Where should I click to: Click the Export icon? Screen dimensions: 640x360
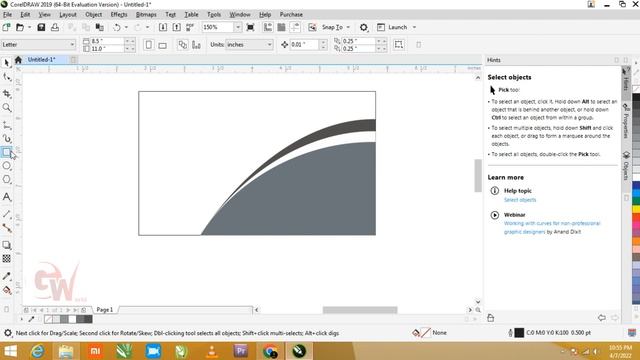tap(176, 27)
